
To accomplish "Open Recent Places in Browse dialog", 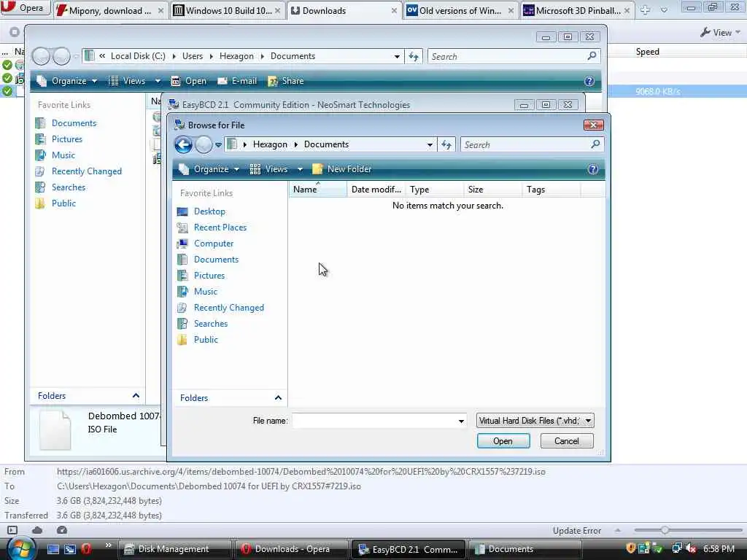I will click(220, 227).
